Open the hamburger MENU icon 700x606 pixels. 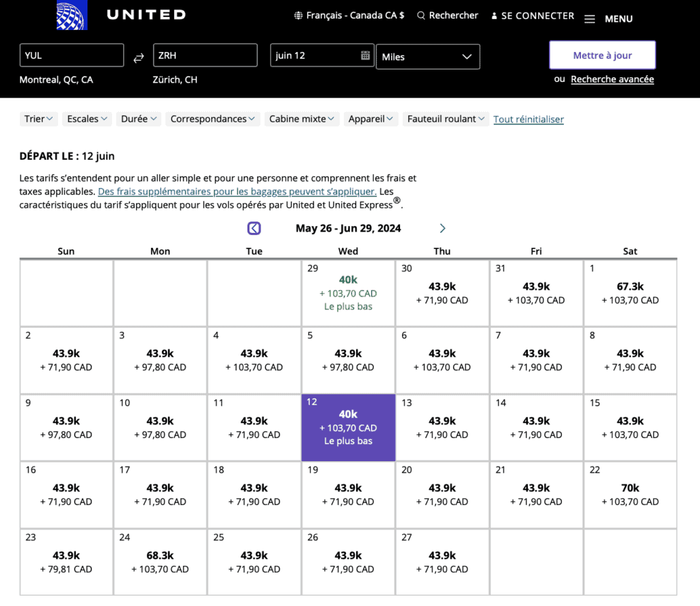tap(590, 19)
